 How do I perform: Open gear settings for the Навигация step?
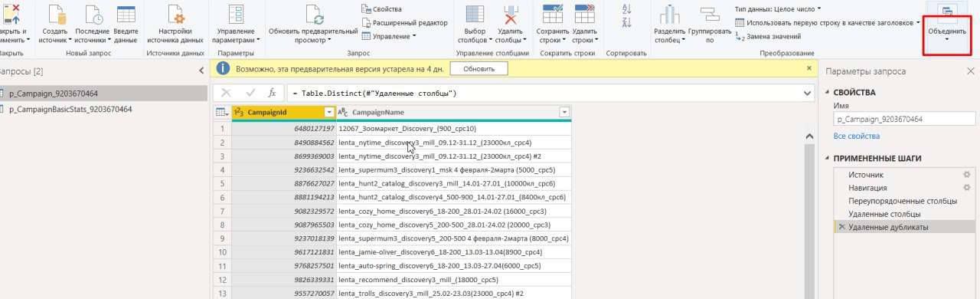[966, 188]
